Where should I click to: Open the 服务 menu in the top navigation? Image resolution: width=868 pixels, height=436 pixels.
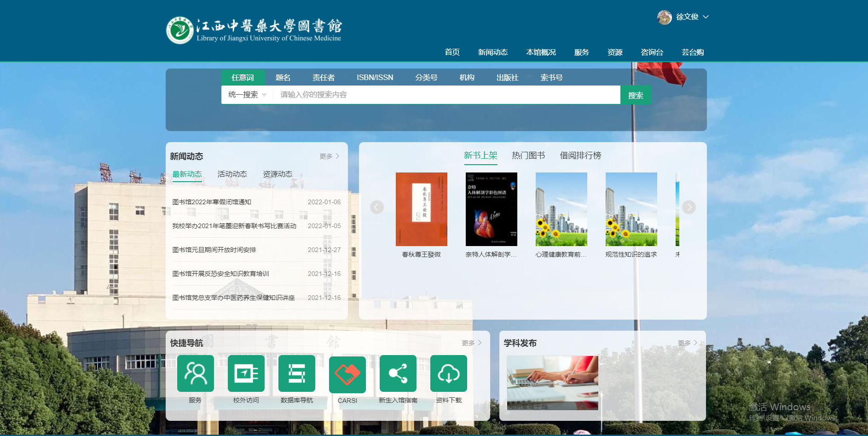(x=582, y=52)
